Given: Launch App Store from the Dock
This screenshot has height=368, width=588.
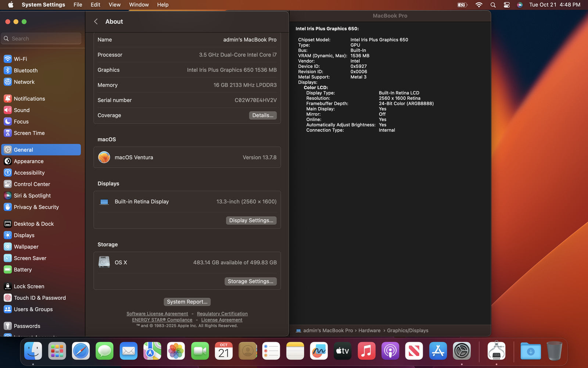Looking at the screenshot, I should [438, 351].
